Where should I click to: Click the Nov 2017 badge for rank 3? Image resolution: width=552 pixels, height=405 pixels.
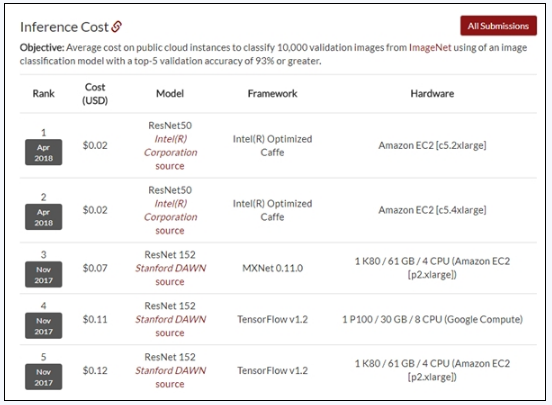(44, 274)
